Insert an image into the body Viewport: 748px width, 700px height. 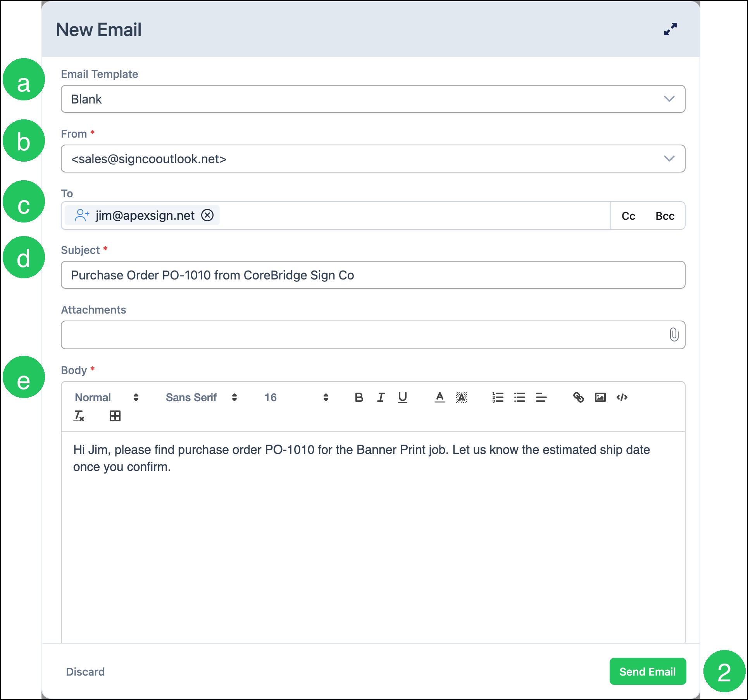(x=600, y=397)
